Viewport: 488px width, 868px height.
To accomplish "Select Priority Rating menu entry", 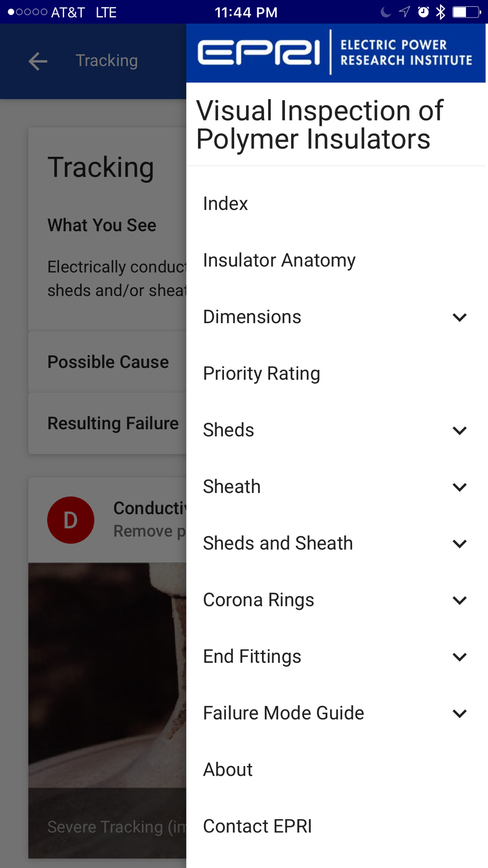I will [x=336, y=373].
